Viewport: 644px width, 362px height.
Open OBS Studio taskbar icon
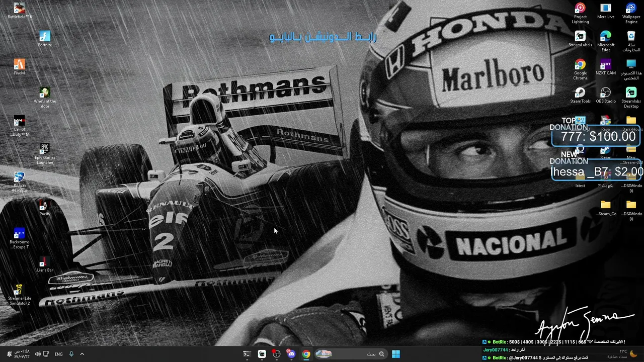(x=276, y=354)
